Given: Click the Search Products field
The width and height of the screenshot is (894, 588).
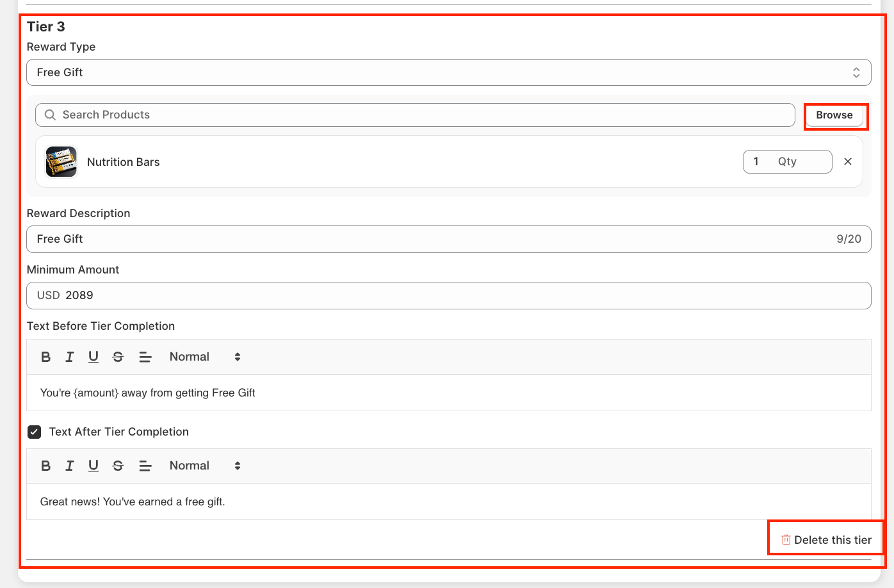Looking at the screenshot, I should point(415,115).
